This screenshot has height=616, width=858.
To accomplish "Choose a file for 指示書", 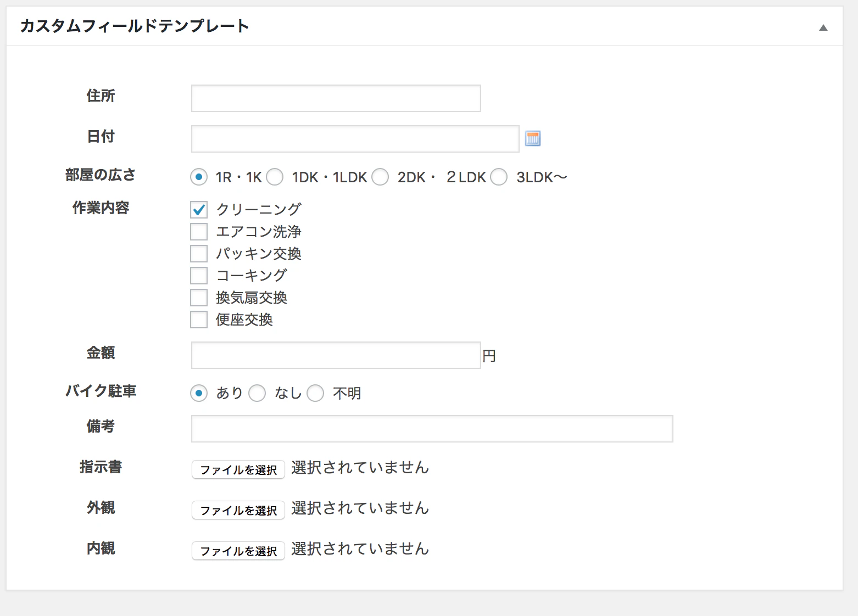I will 238,469.
